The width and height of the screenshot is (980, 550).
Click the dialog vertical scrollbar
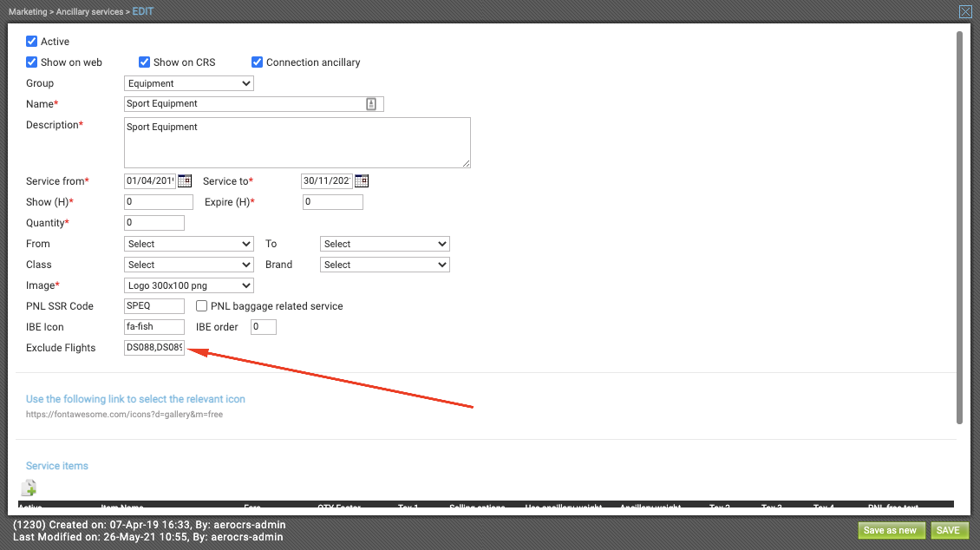click(959, 227)
